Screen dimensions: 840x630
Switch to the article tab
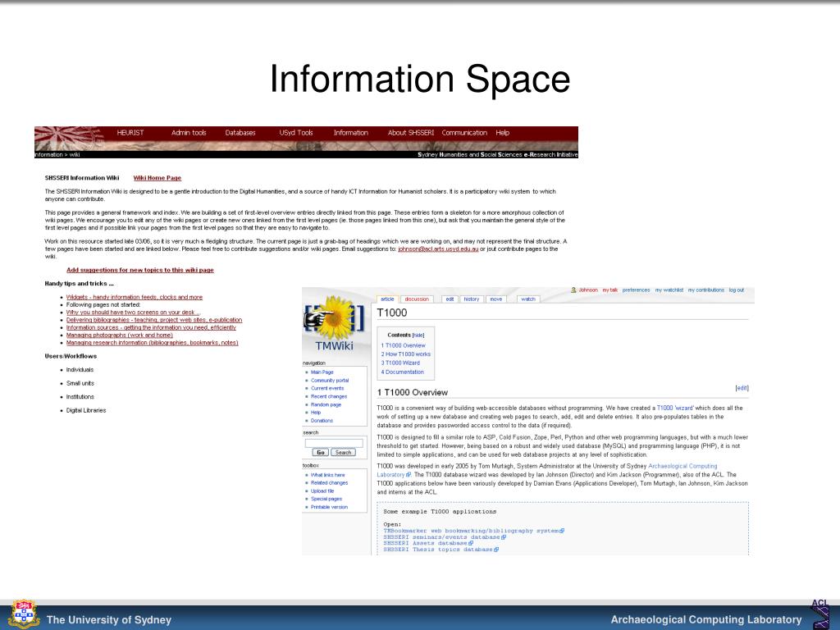pos(387,299)
